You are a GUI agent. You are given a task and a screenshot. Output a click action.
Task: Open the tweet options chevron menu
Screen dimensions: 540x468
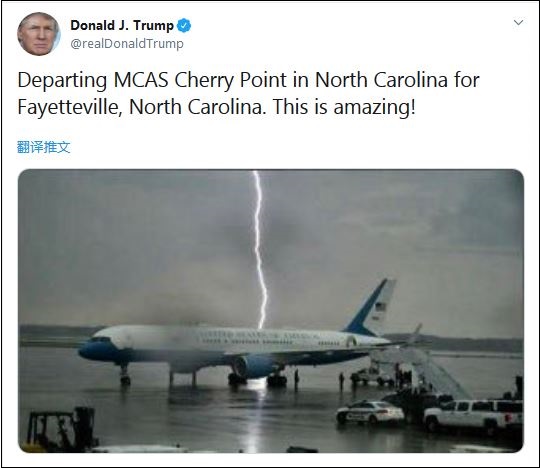(x=518, y=23)
